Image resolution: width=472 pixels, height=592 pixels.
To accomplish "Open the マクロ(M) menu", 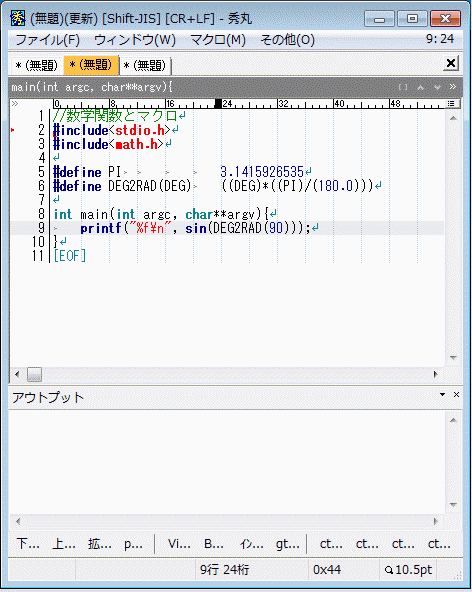I will coord(218,40).
